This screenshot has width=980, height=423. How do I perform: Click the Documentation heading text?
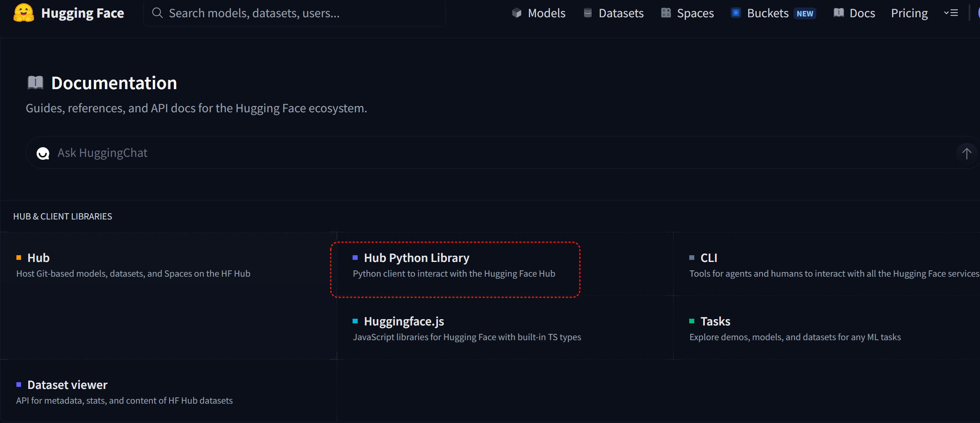tap(114, 83)
